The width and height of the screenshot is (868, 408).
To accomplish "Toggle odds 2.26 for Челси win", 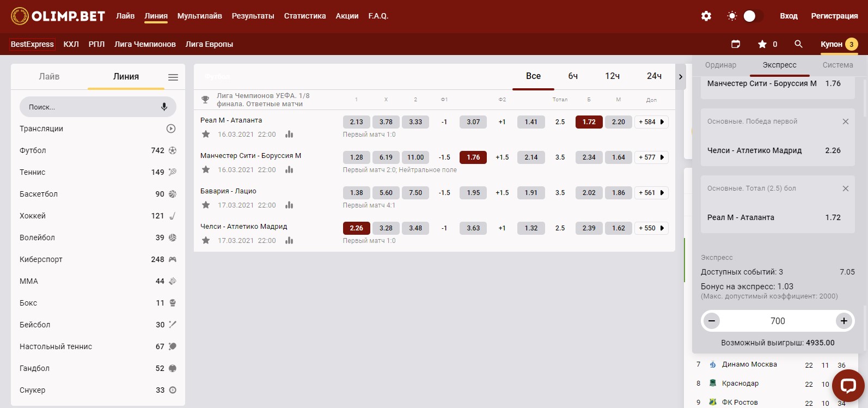I will [x=357, y=228].
